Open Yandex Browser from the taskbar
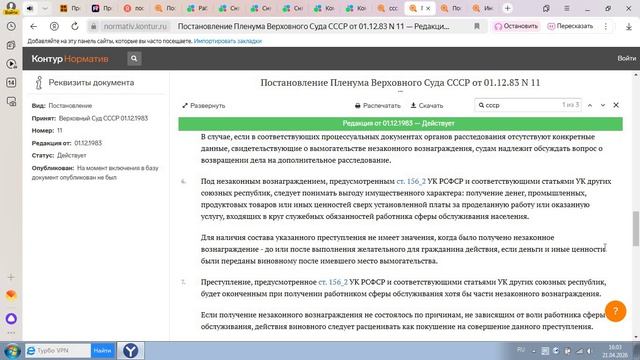Screen dimensions: 640x360 (131, 351)
